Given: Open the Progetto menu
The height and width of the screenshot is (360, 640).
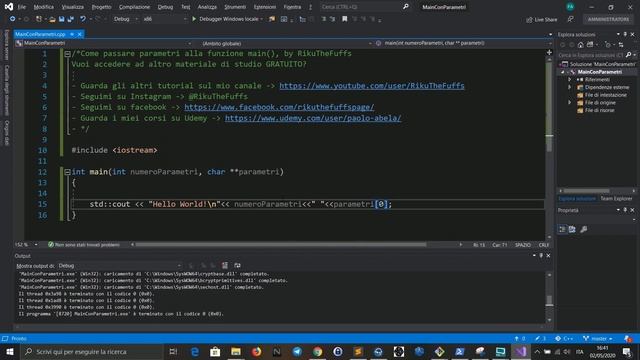Looking at the screenshot, I should point(101,7).
